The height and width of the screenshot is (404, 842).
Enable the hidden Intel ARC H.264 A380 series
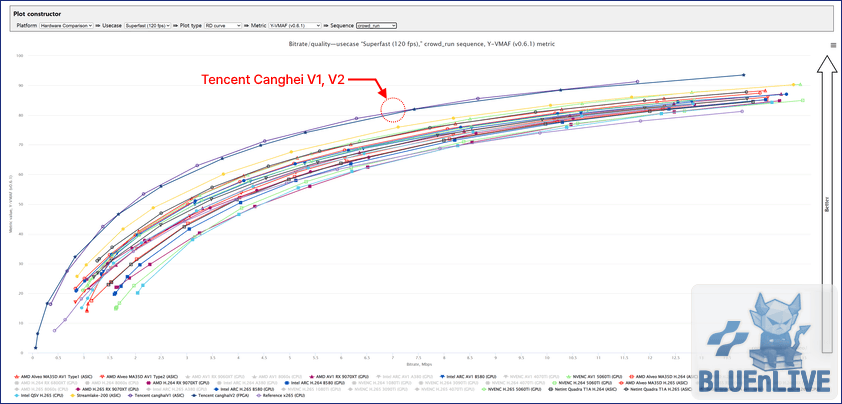click(247, 383)
